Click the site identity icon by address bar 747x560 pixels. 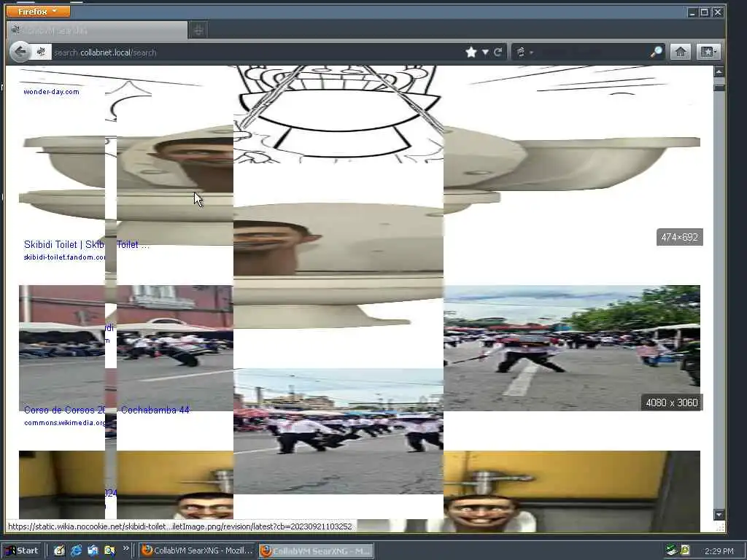pyautogui.click(x=41, y=52)
